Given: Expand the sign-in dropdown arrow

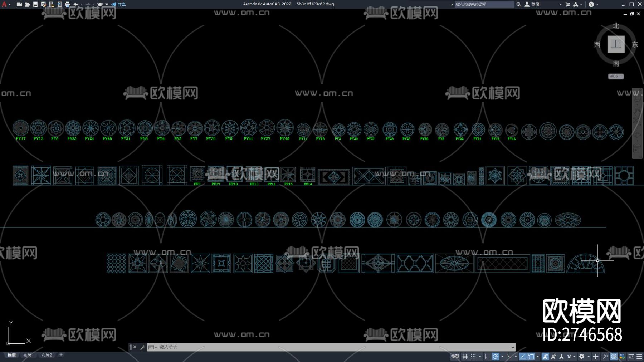Looking at the screenshot, I should [x=561, y=4].
